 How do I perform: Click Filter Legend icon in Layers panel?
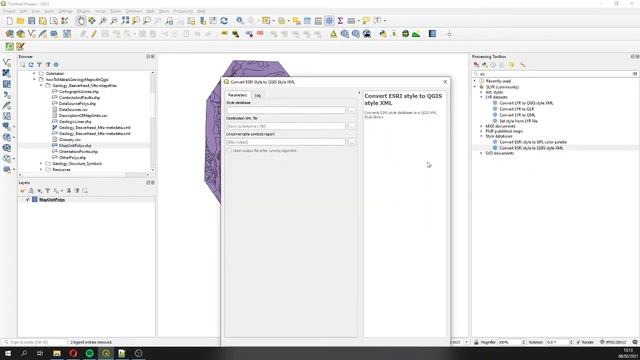point(48,191)
